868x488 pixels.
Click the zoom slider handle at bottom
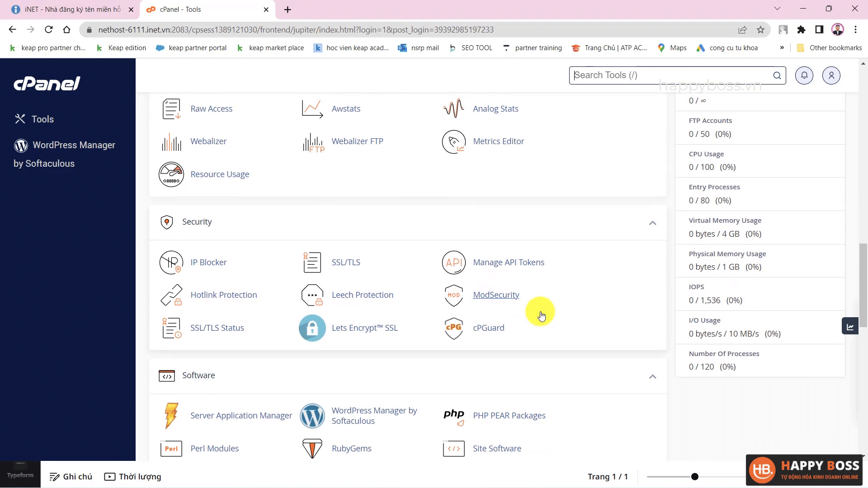694,477
